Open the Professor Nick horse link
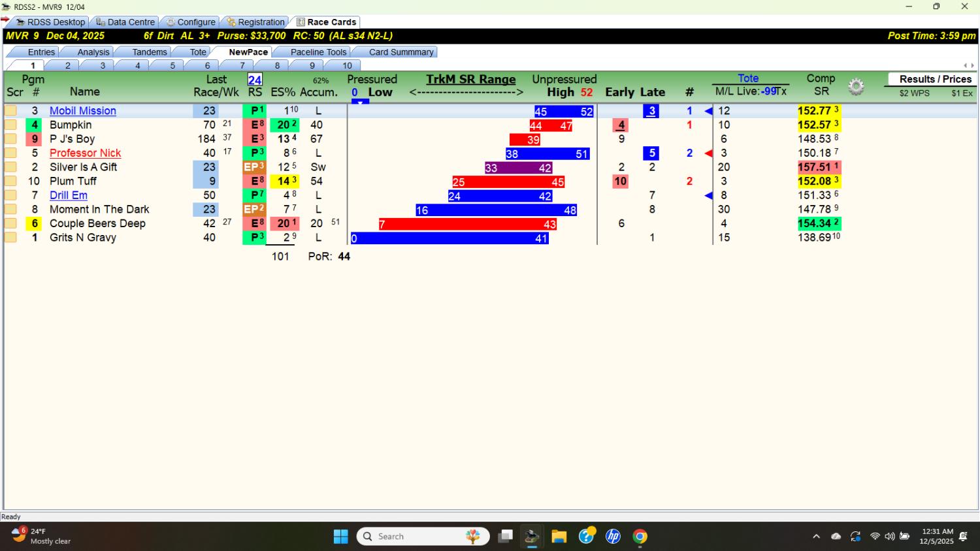Screen dimensions: 980x551 86,153
